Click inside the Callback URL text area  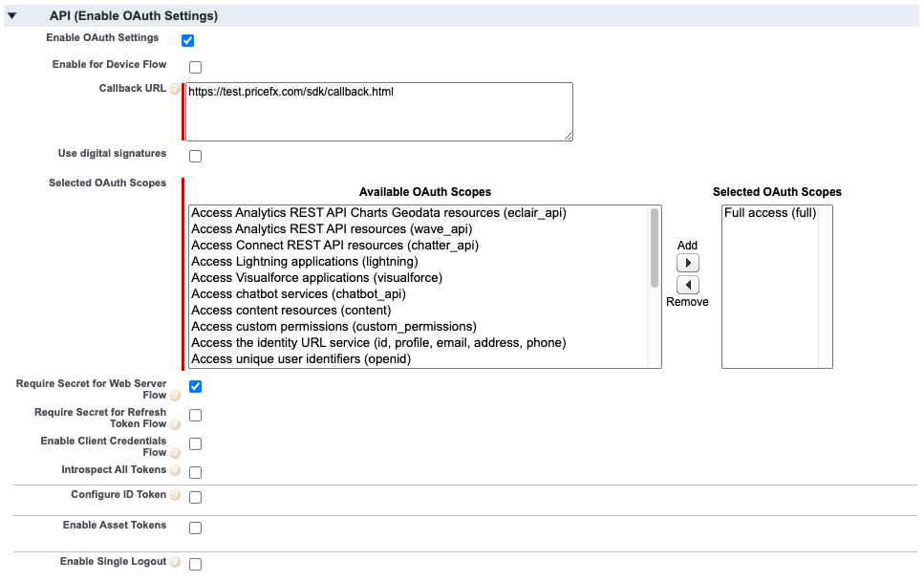click(377, 110)
